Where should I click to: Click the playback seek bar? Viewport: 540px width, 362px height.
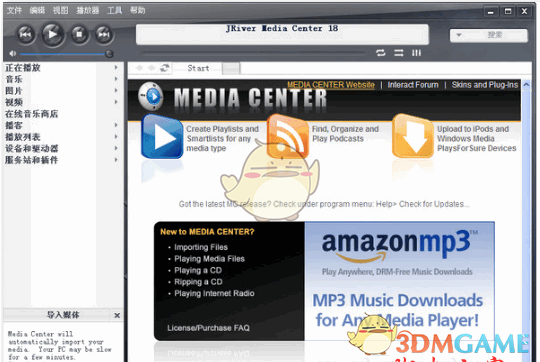point(254,53)
